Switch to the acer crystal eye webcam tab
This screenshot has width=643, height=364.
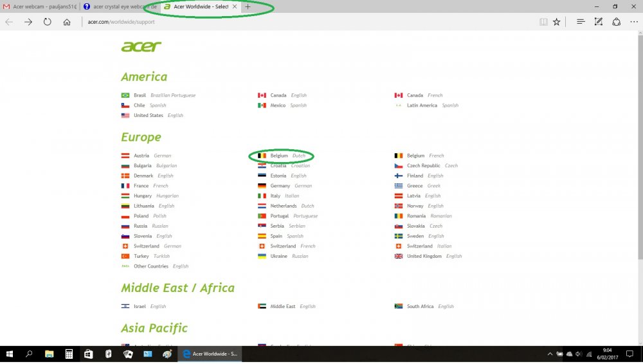120,6
